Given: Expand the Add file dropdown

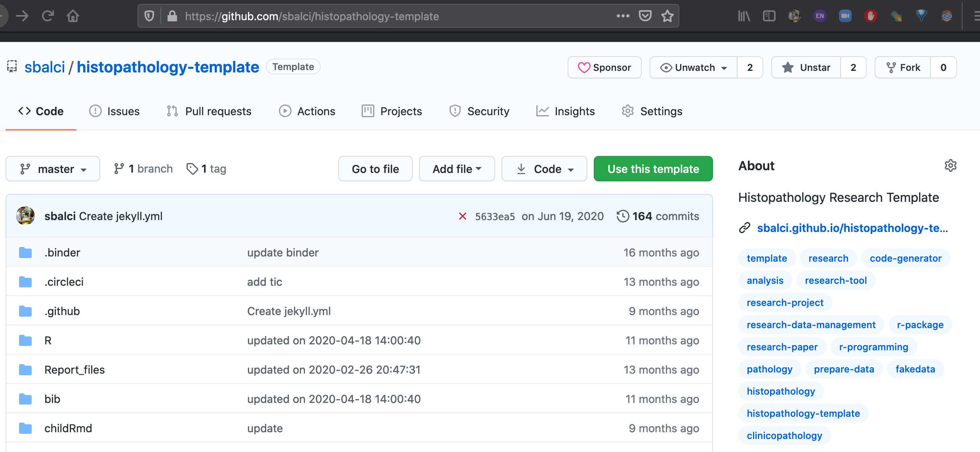Looking at the screenshot, I should 457,169.
